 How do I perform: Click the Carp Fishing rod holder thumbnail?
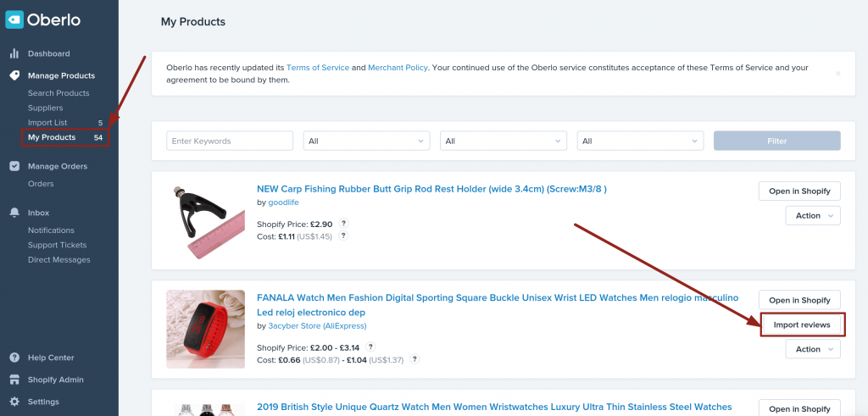coord(205,221)
